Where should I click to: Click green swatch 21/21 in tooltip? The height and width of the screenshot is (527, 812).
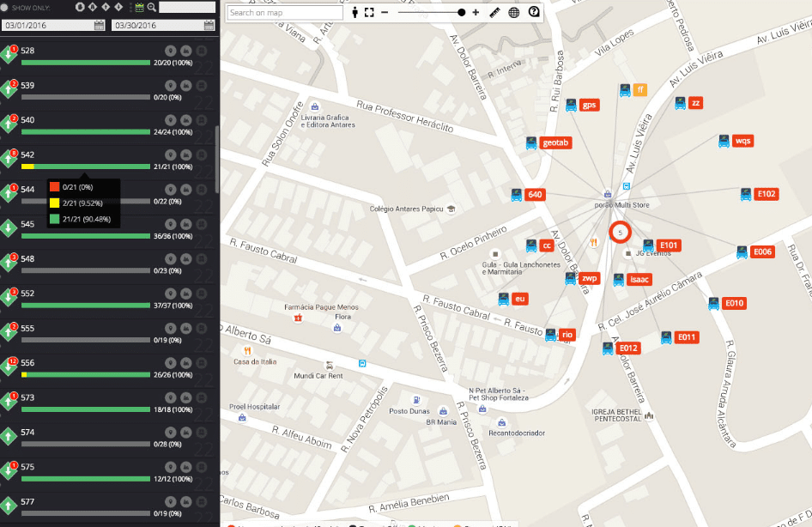tap(54, 219)
